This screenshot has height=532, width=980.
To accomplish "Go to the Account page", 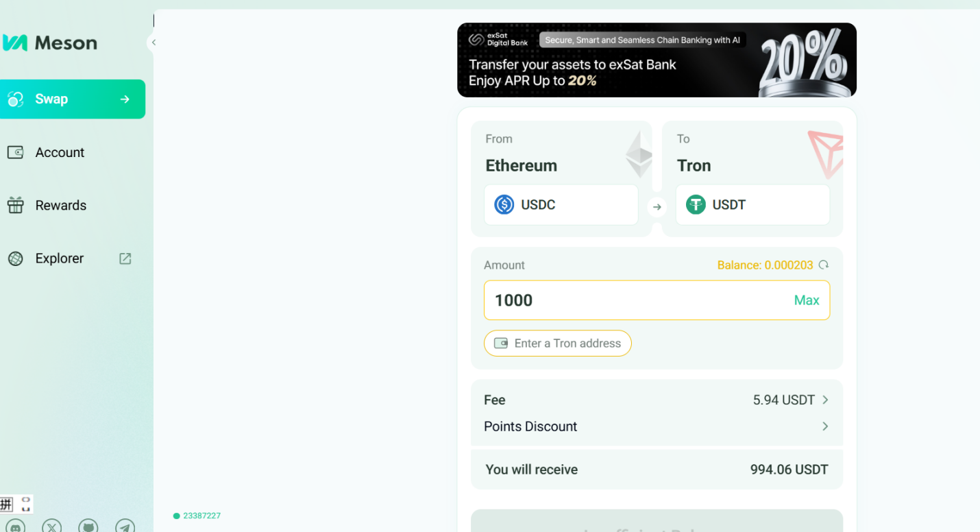I will pyautogui.click(x=60, y=152).
